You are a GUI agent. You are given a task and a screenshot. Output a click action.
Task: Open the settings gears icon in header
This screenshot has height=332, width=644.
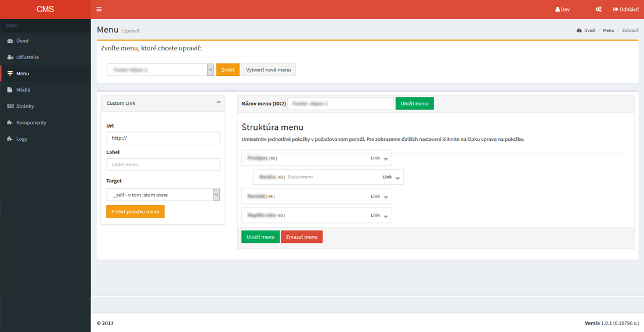pyautogui.click(x=598, y=9)
